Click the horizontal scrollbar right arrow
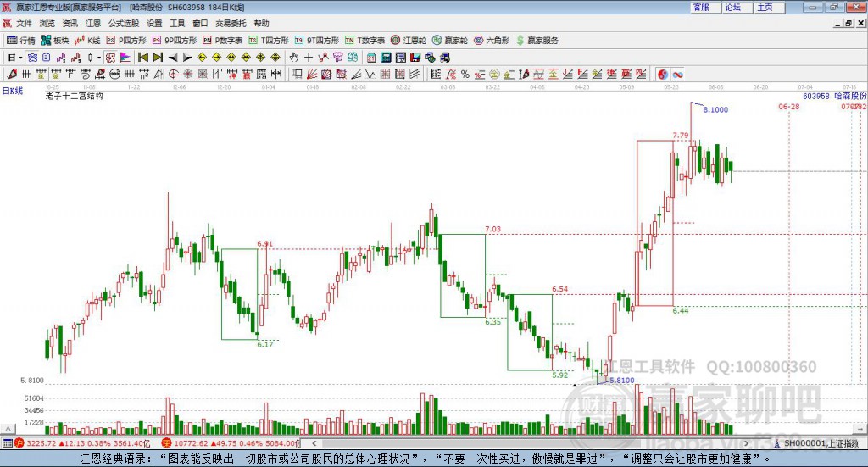 pos(746,443)
